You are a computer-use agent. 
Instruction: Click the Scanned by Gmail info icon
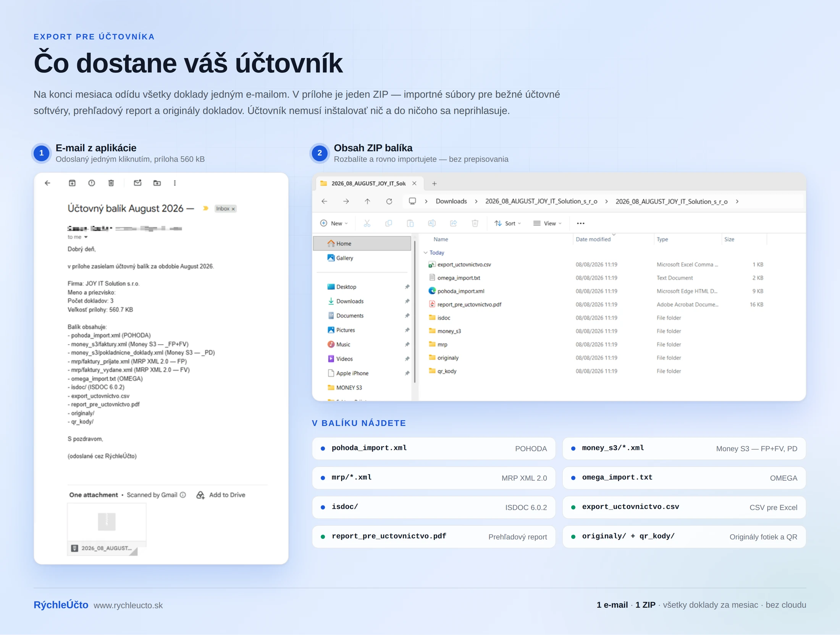(183, 495)
